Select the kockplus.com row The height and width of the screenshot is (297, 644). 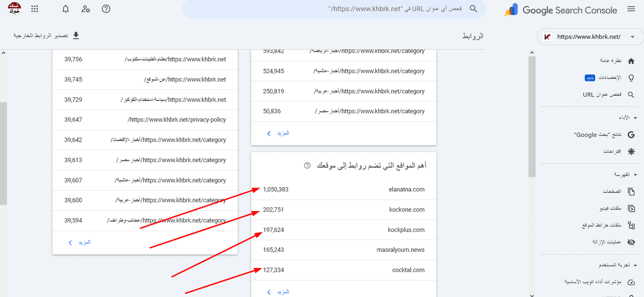tap(343, 230)
